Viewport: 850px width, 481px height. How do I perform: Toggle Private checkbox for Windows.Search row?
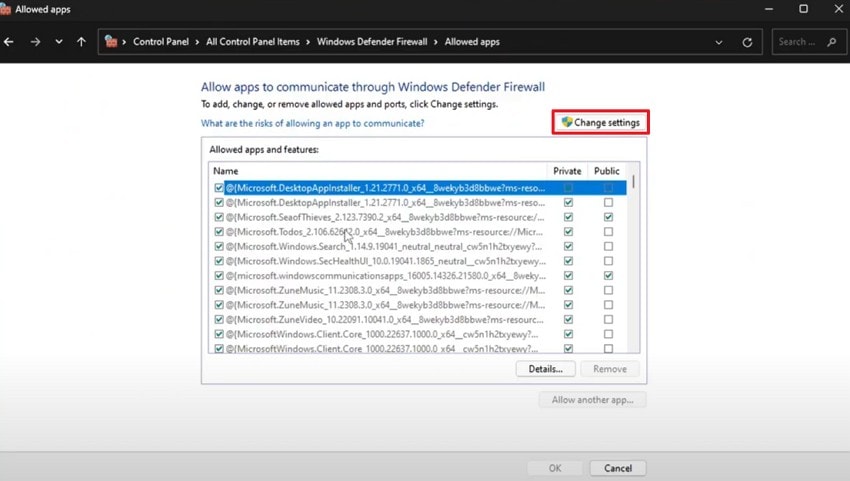(x=568, y=246)
